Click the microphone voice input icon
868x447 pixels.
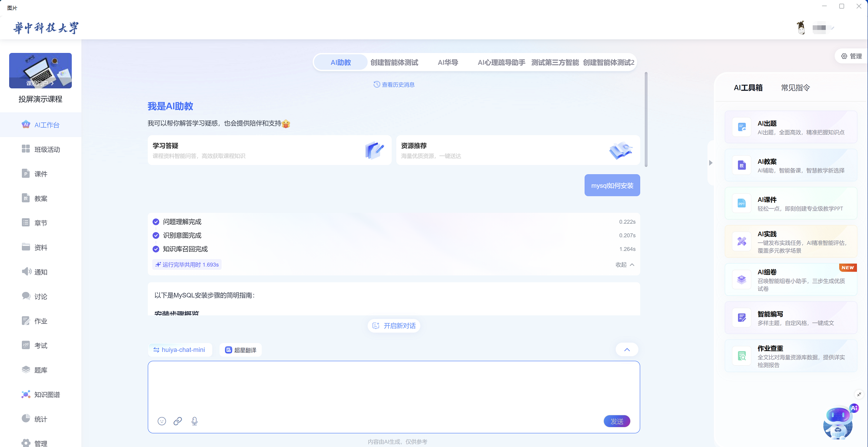coord(194,421)
